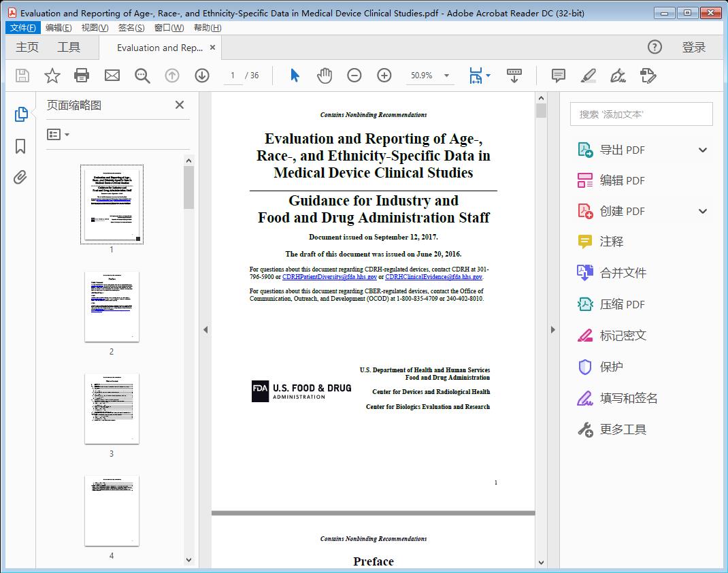Close the Evaluation and Rep... document tab

[213, 48]
